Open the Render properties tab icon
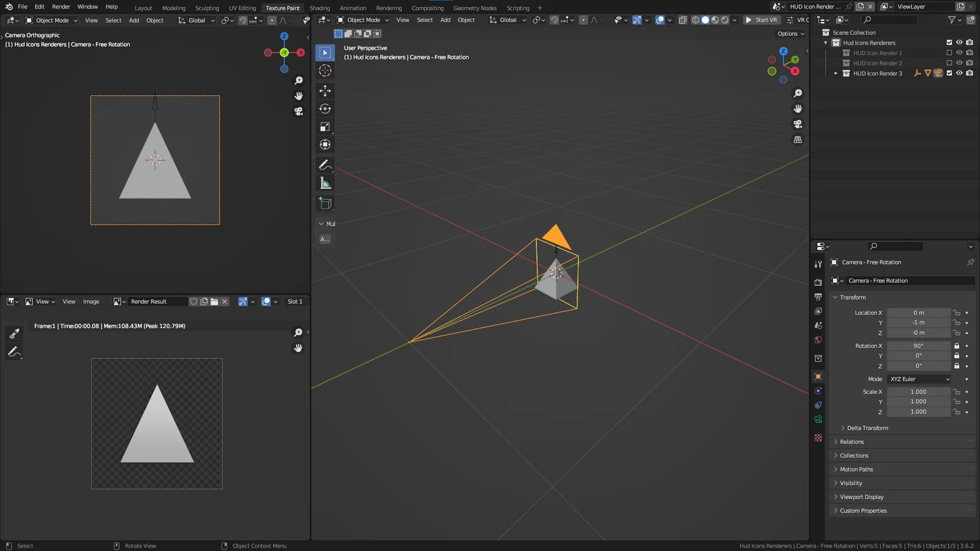The image size is (980, 551). [x=818, y=282]
